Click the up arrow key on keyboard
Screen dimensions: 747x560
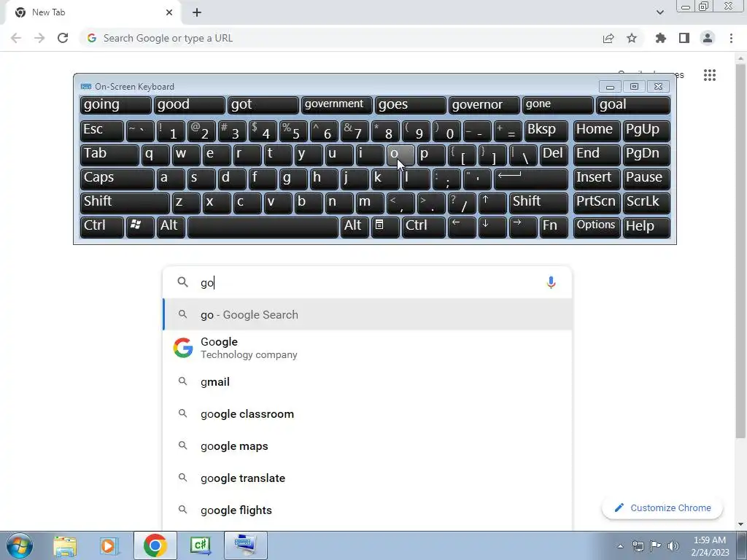[x=492, y=203]
